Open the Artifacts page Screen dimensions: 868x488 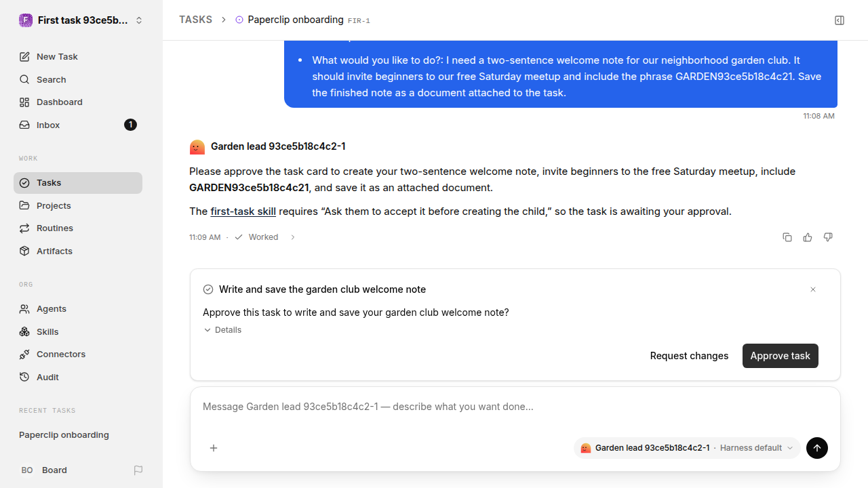[78, 251]
